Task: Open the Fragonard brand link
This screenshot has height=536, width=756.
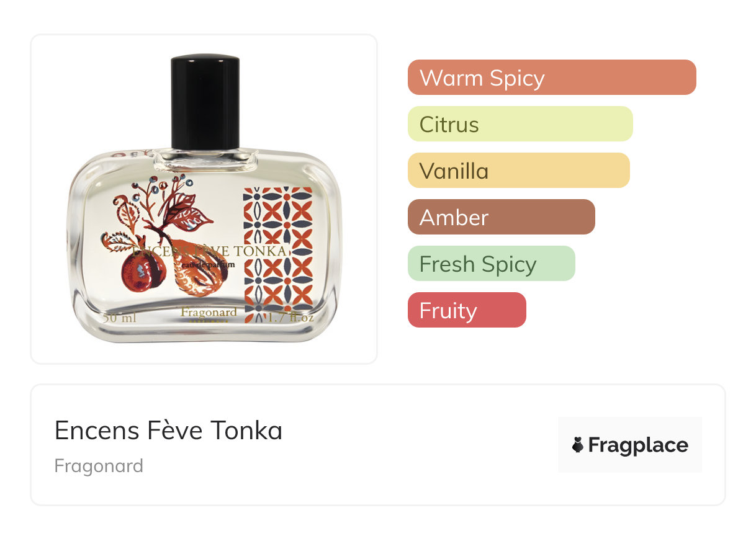Action: [x=99, y=466]
